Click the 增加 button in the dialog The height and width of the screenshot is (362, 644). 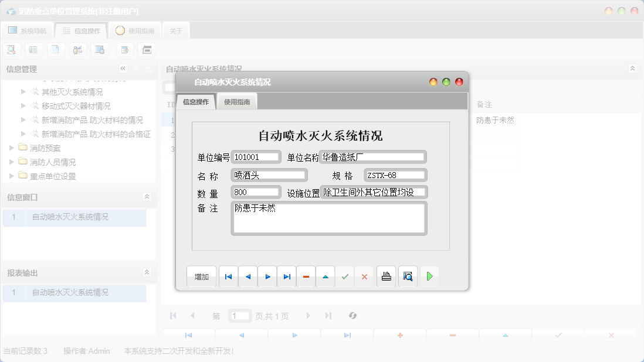201,276
